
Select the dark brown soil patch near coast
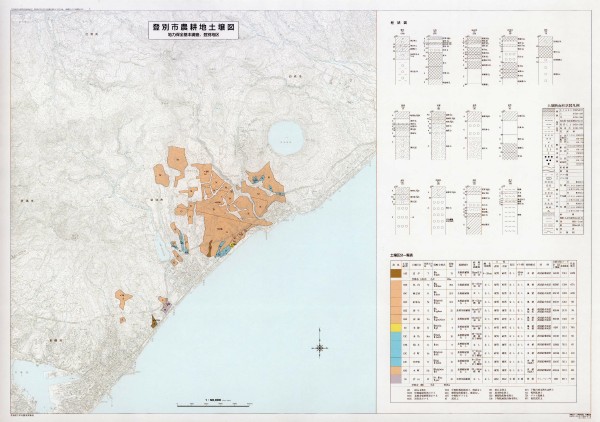pos(153,321)
